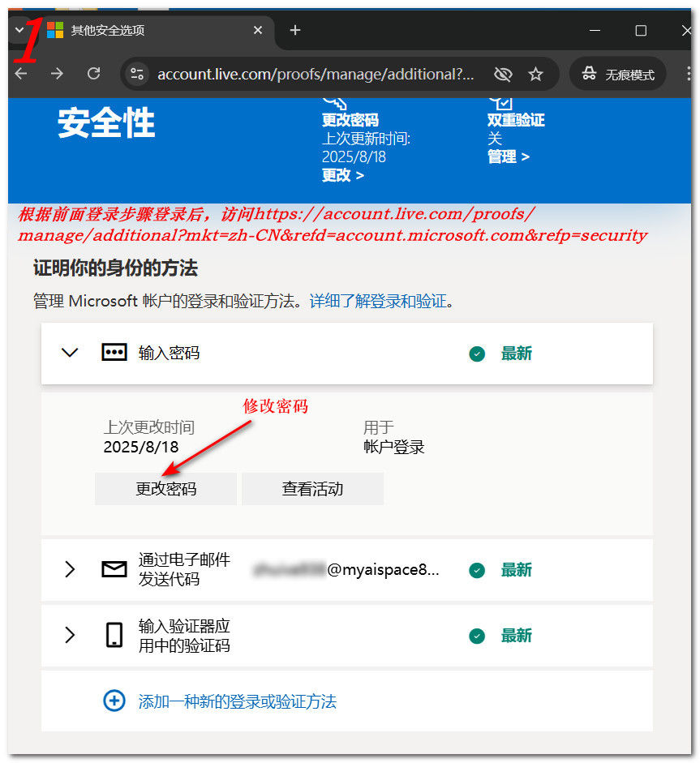Click the 输入验证器应用中的验证码 label
This screenshot has width=700, height=763.
pos(184,636)
